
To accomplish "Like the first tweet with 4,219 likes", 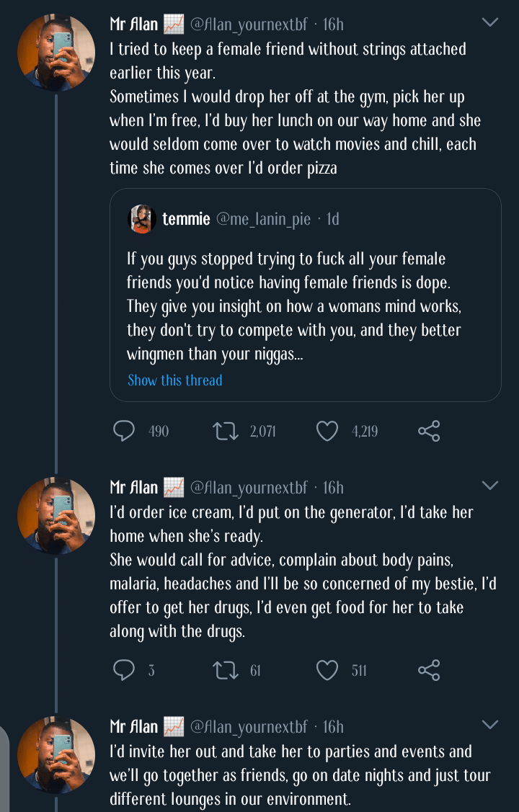I will pyautogui.click(x=327, y=431).
